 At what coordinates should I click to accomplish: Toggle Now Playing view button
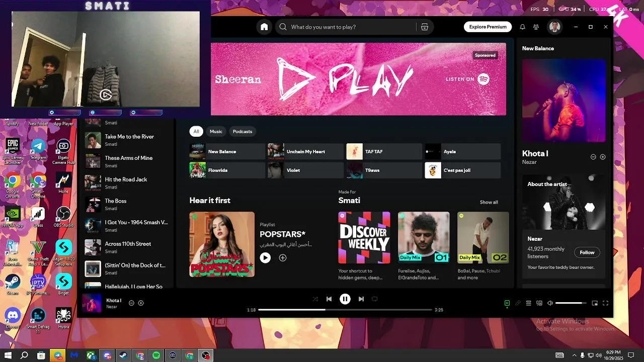pyautogui.click(x=507, y=303)
